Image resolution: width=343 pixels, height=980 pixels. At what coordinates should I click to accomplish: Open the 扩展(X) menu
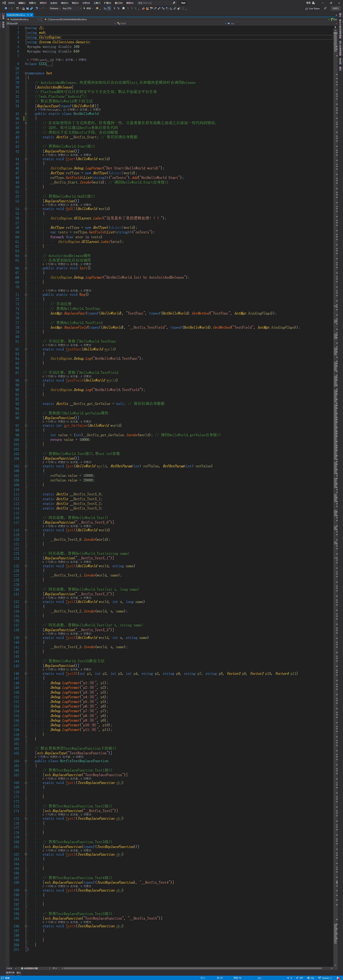108,3
